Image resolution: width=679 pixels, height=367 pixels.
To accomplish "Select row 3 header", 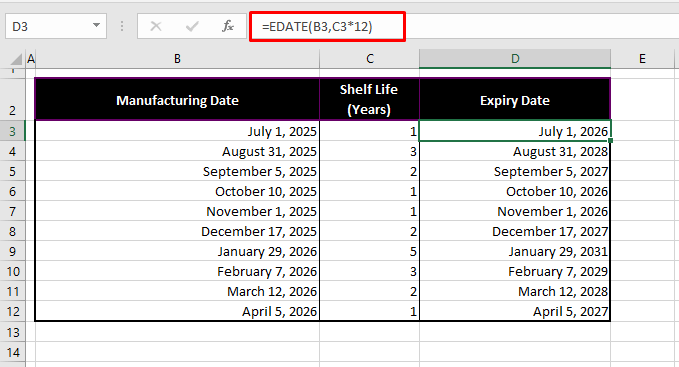I will [13, 131].
